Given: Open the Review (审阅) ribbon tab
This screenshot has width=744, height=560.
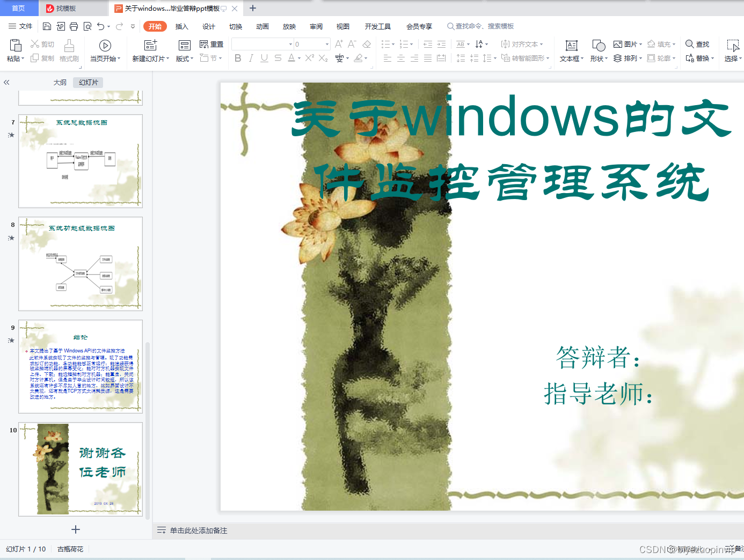Looking at the screenshot, I should 316,26.
